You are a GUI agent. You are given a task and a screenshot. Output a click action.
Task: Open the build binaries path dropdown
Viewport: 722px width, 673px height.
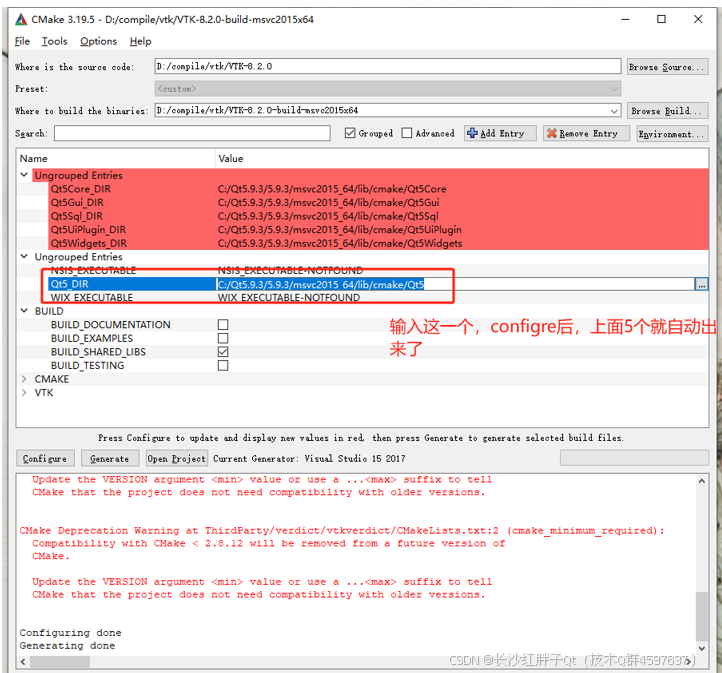[614, 111]
